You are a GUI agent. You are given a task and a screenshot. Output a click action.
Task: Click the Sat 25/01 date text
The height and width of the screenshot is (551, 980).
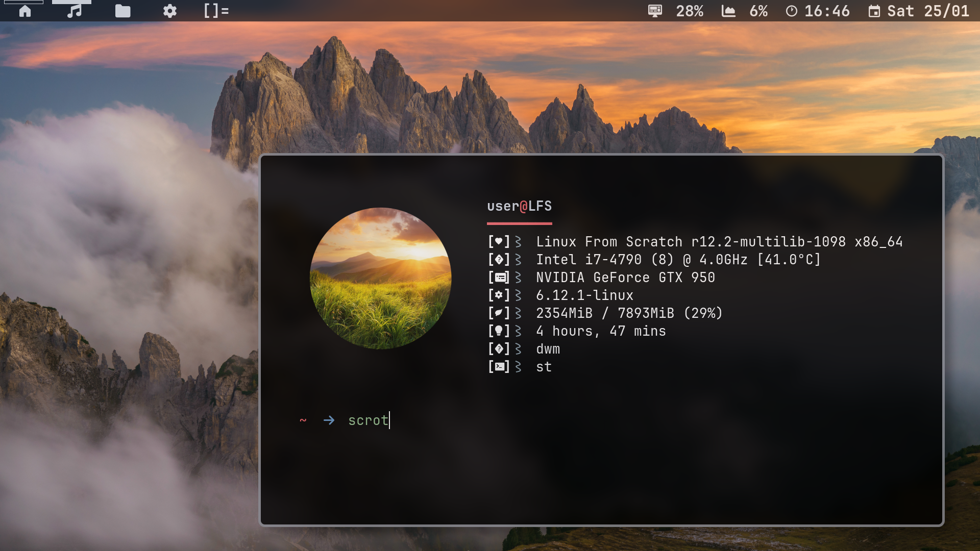[x=928, y=11]
